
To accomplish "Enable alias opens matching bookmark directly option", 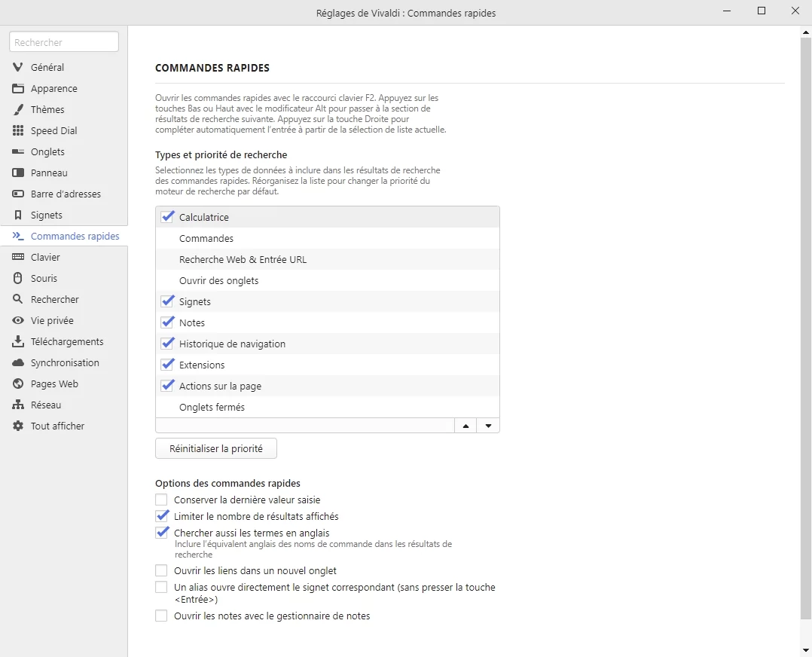I will coord(161,587).
